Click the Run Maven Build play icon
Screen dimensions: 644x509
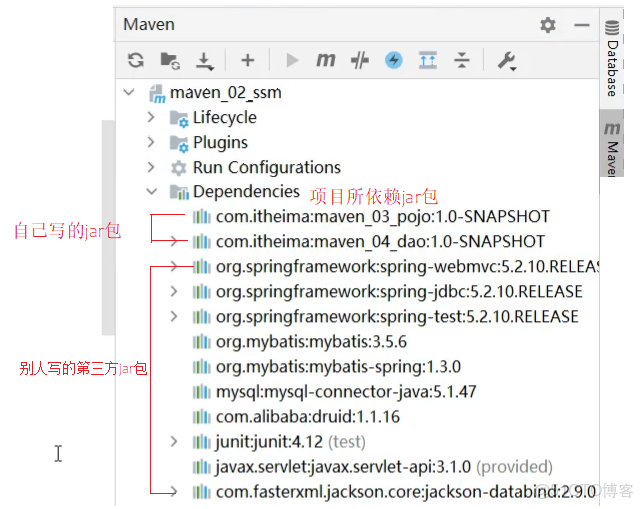[292, 60]
